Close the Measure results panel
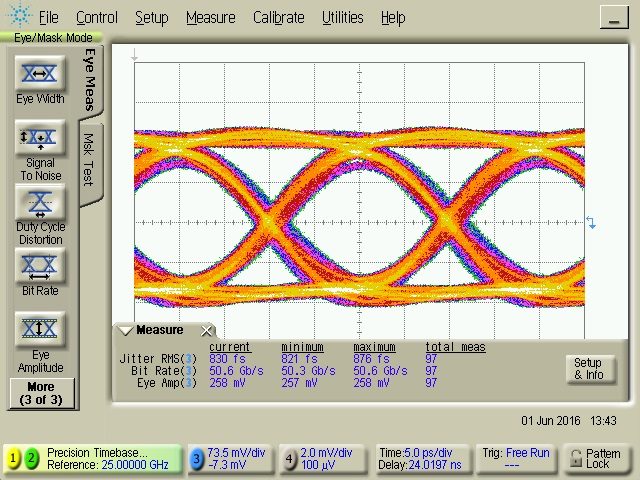Viewport: 640px width, 480px height. click(x=207, y=331)
